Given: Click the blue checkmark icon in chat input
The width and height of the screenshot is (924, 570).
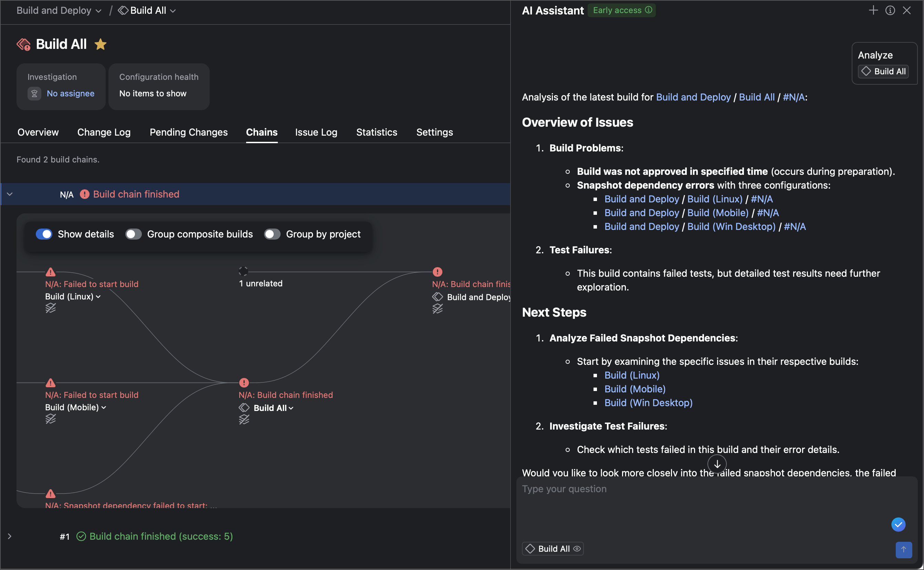Looking at the screenshot, I should pos(898,524).
